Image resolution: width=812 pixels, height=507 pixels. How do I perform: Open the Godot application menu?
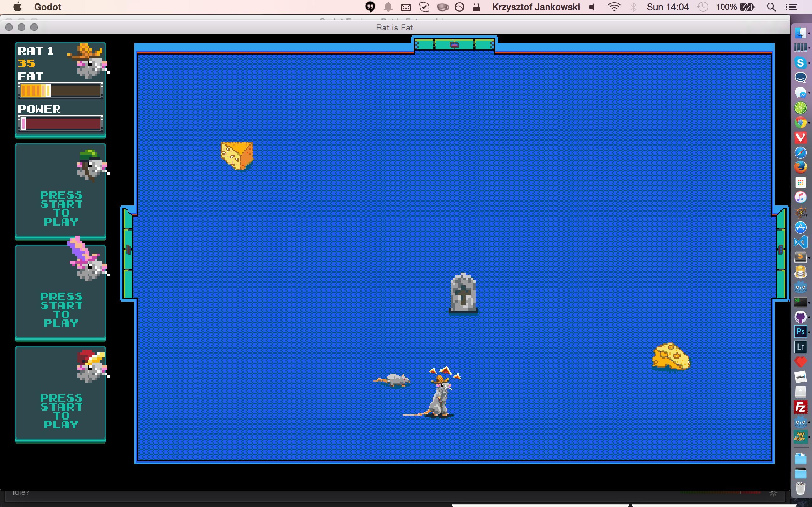pos(48,7)
